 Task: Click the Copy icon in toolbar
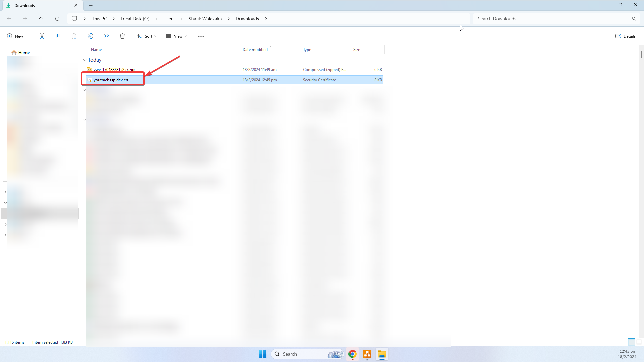tap(58, 36)
